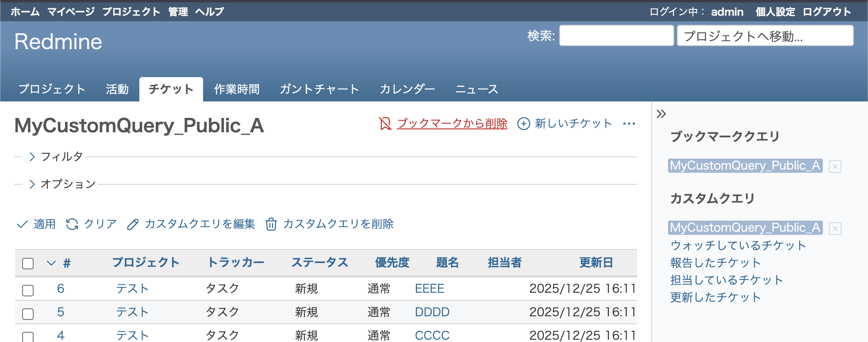Click the 検索 search input field
The height and width of the screenshot is (342, 868).
pyautogui.click(x=616, y=36)
